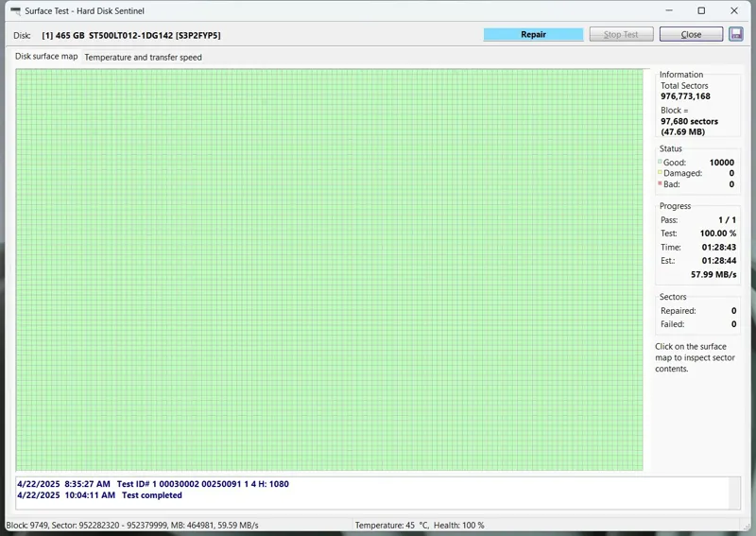
Task: Click the Hard Disk Sentinel title bar icon
Action: point(14,11)
